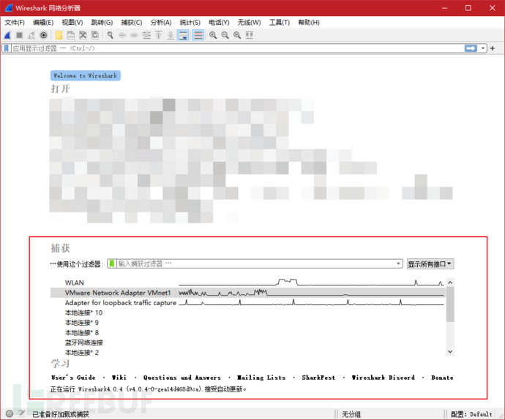Screen dimensions: 505x420
Task: Select the WLAN interface
Action: click(x=247, y=282)
